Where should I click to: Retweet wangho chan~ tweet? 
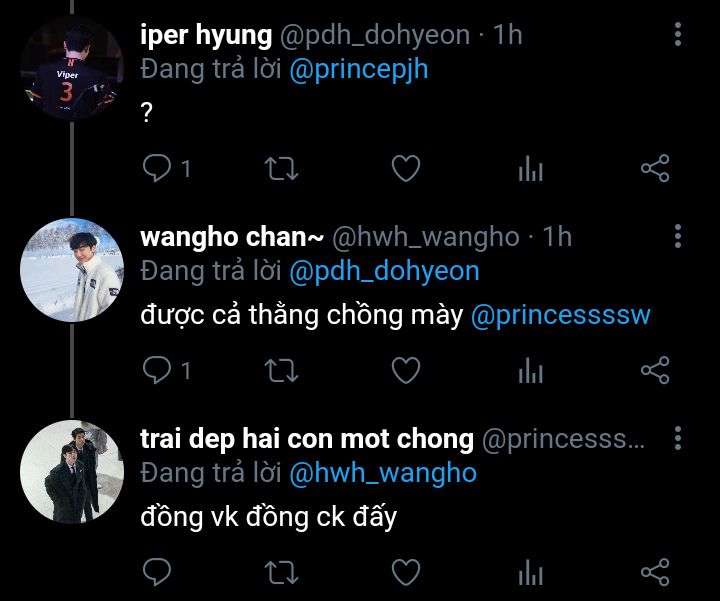pyautogui.click(x=281, y=370)
